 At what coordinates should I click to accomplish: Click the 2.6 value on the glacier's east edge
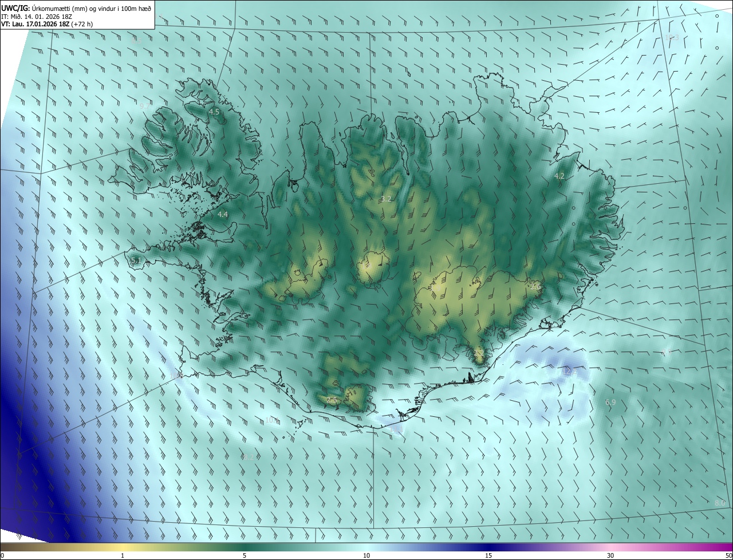click(535, 286)
